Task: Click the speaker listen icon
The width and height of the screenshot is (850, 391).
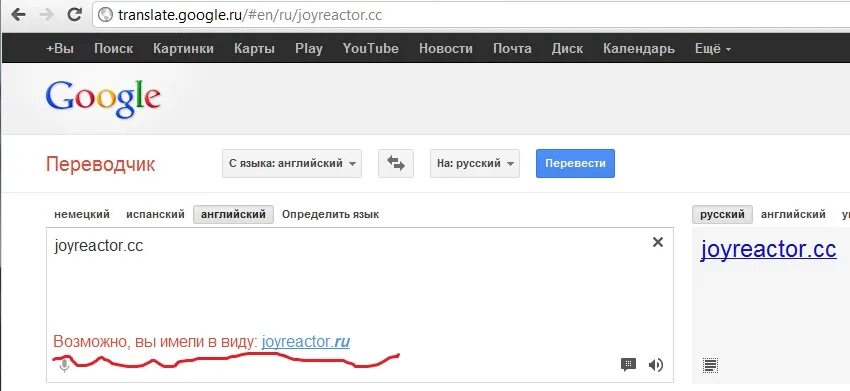Action: [x=656, y=365]
